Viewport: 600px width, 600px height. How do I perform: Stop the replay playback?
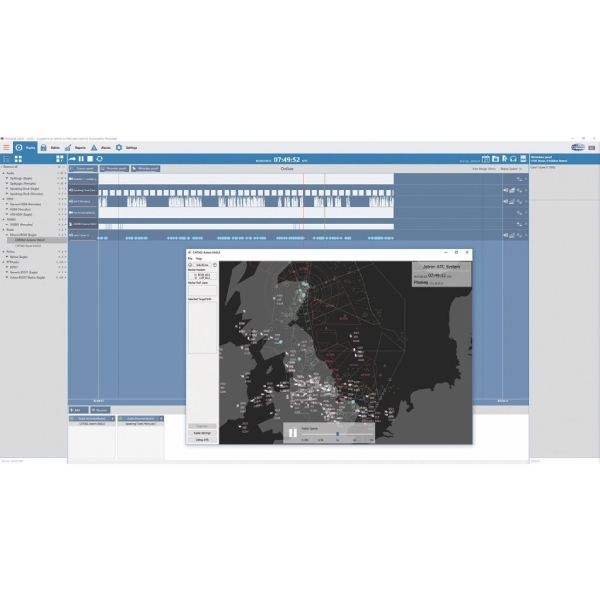89,158
